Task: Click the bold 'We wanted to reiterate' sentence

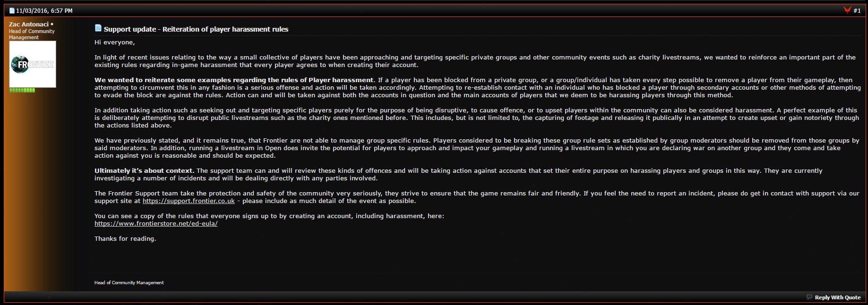Action: 233,80
